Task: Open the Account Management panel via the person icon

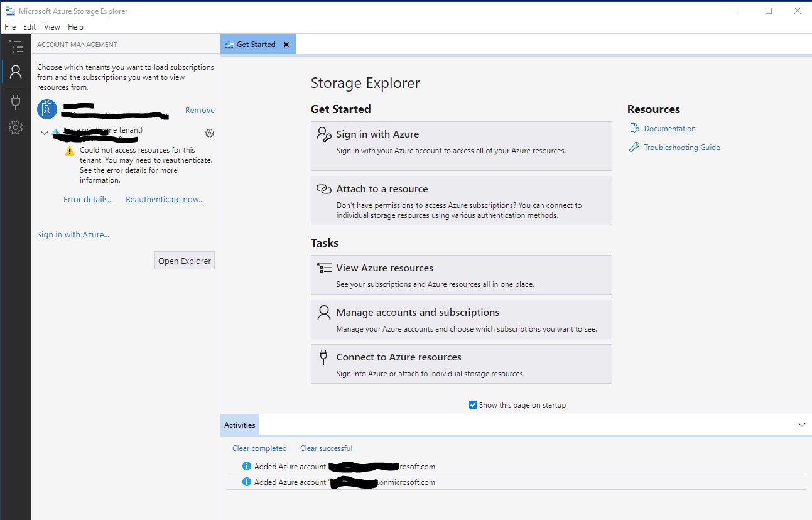Action: pos(15,71)
